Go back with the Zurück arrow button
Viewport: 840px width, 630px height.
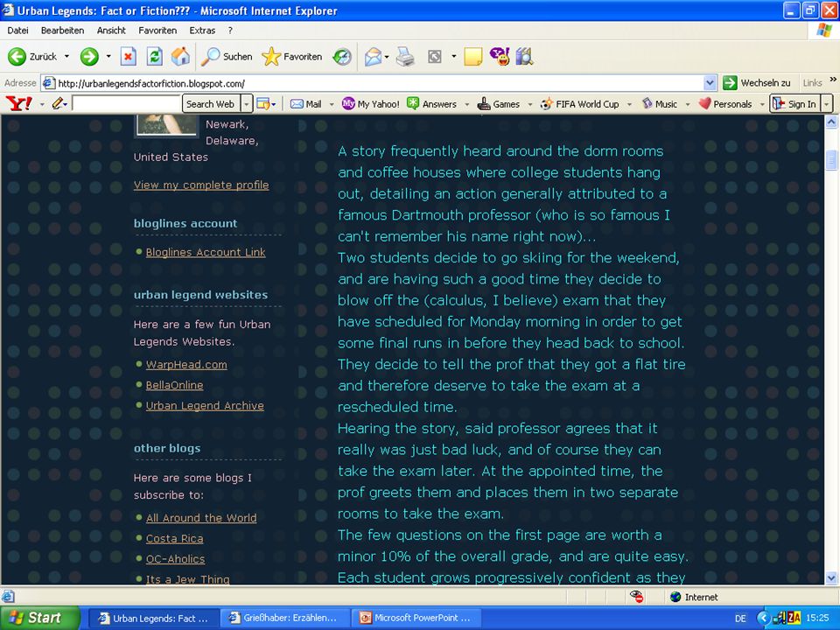32,56
